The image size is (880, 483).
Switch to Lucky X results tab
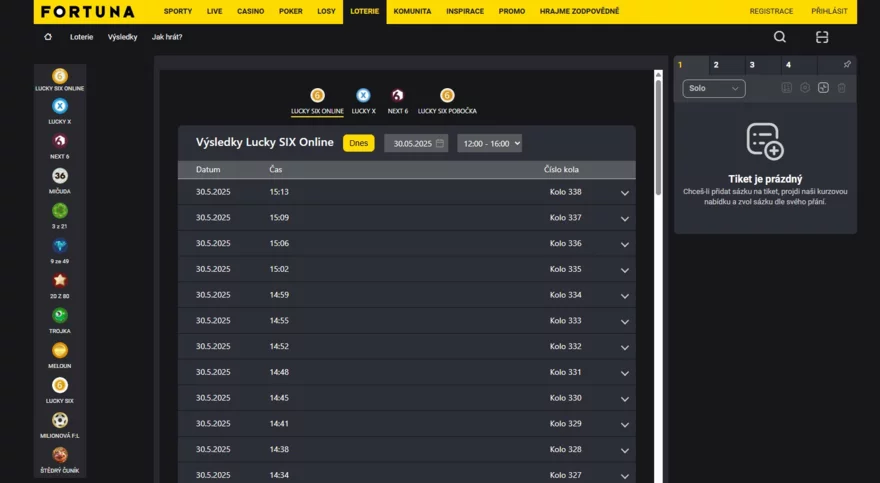click(364, 102)
